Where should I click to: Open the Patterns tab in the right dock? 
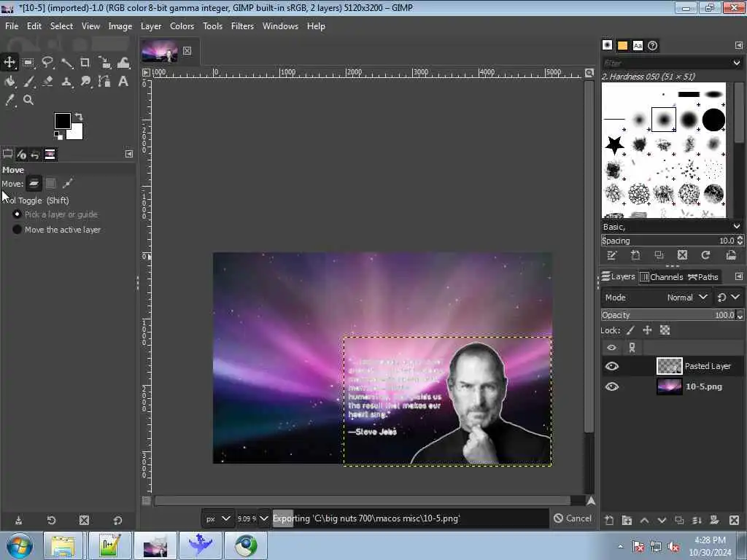pyautogui.click(x=623, y=45)
